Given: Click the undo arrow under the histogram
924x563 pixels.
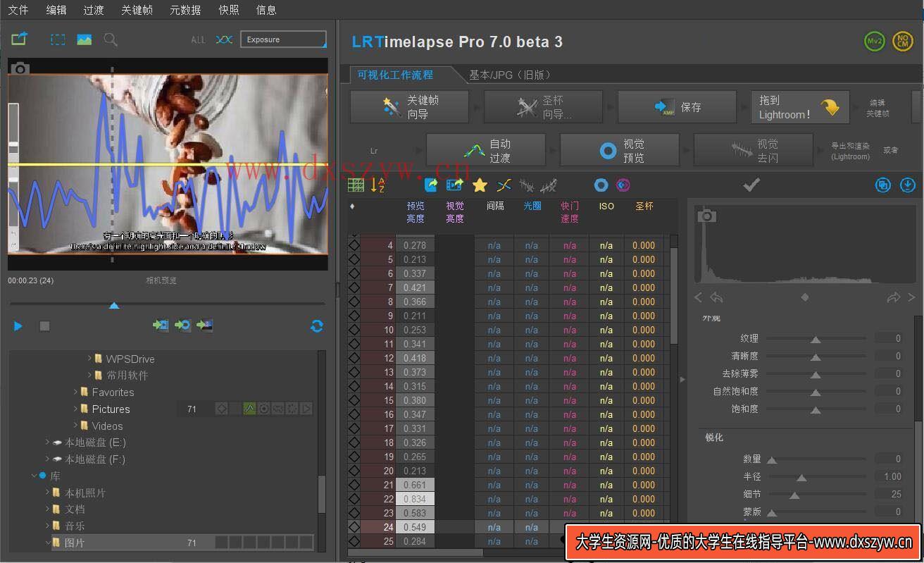Looking at the screenshot, I should pyautogui.click(x=717, y=297).
